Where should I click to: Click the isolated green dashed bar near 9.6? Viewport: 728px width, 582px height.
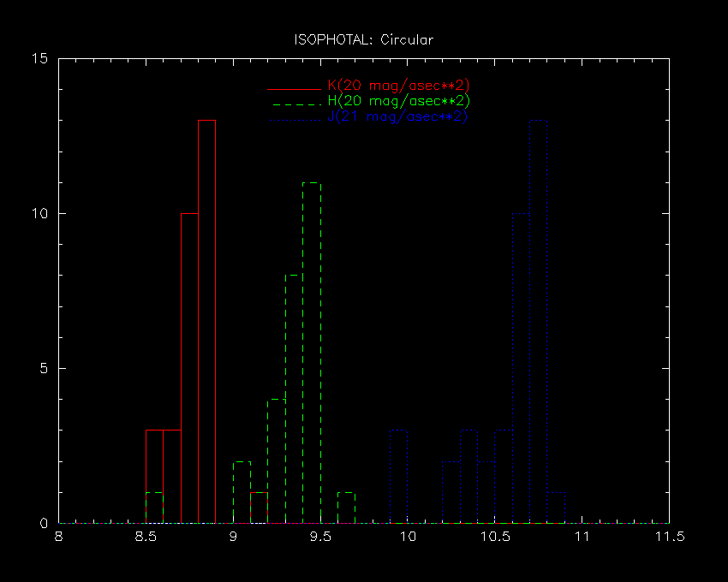(x=346, y=508)
